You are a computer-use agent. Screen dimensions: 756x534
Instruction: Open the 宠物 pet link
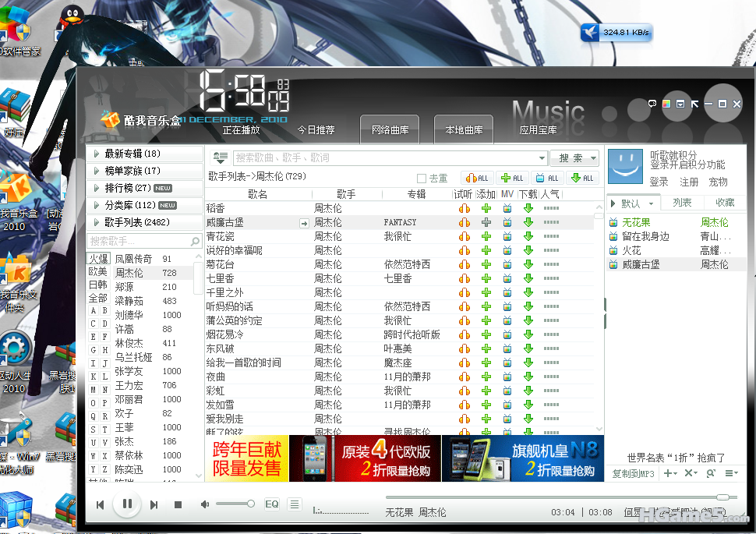[x=718, y=182]
